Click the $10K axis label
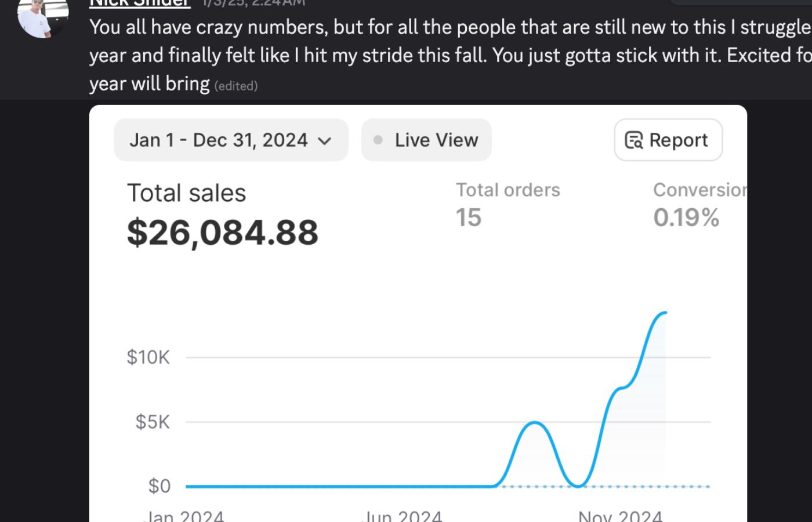The image size is (812, 522). [x=148, y=357]
